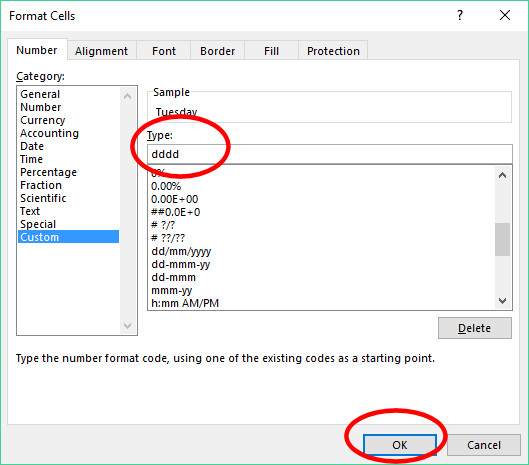This screenshot has height=465, width=529.
Task: Open the Fill tab
Action: click(x=271, y=51)
